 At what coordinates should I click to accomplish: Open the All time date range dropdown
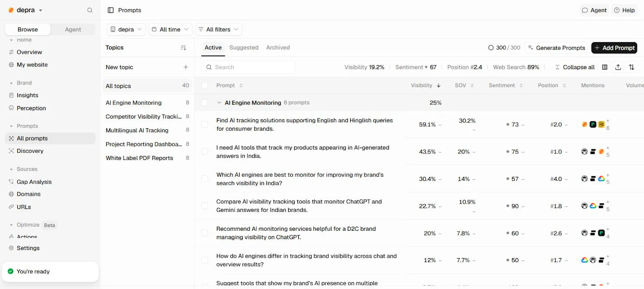point(170,29)
